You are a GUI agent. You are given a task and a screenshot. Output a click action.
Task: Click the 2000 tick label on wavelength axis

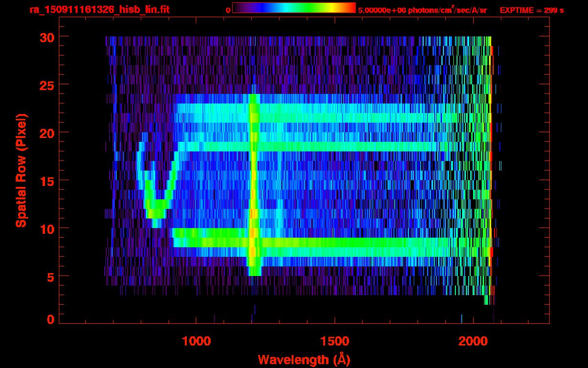coord(473,341)
